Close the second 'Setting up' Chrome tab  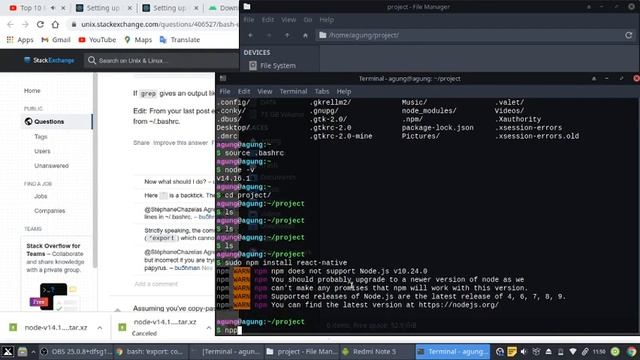click(x=196, y=8)
